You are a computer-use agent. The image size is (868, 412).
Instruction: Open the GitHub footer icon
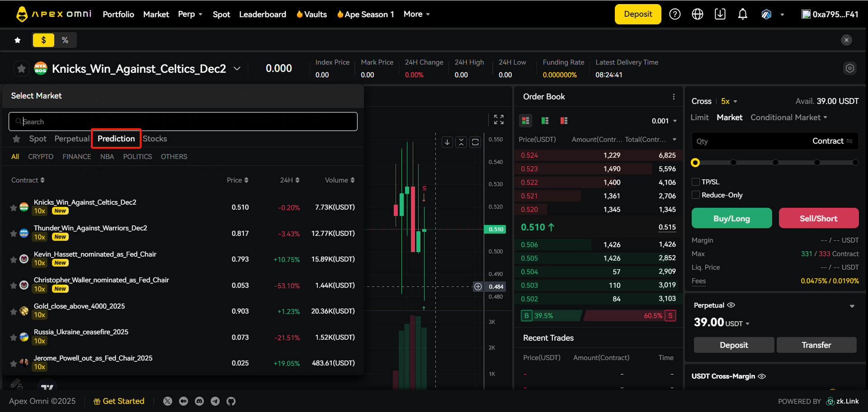[231, 401]
